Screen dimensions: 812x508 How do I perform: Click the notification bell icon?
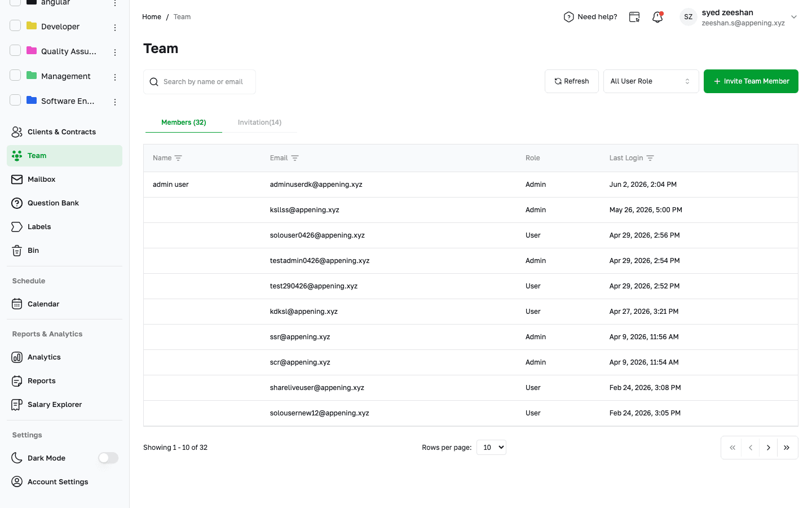click(657, 17)
